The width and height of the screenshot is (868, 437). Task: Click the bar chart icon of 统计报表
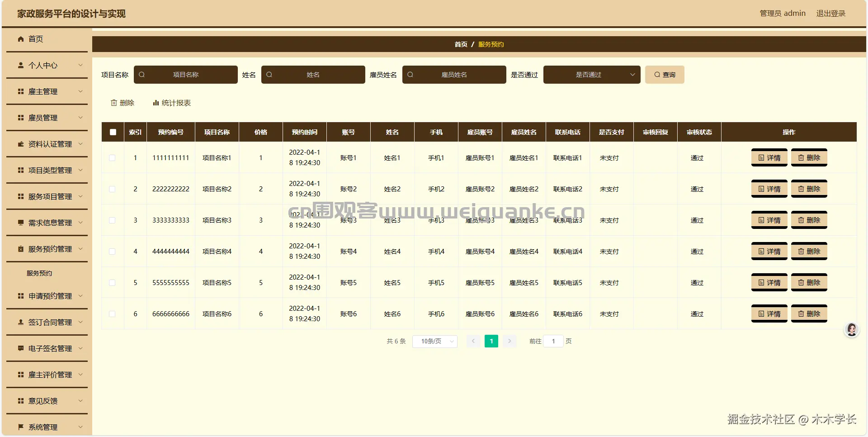[x=156, y=103]
